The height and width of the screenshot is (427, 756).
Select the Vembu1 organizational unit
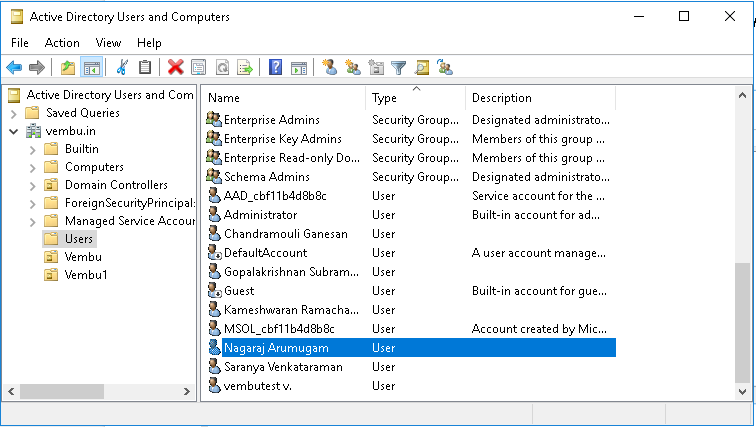(86, 275)
